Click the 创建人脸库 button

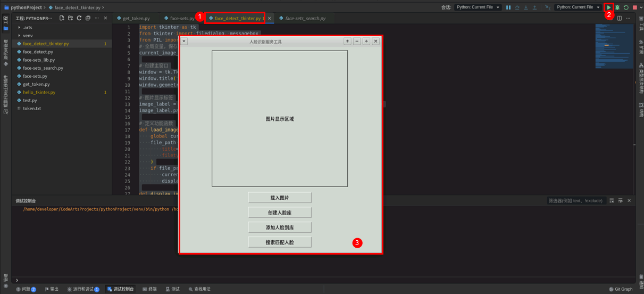coord(280,213)
